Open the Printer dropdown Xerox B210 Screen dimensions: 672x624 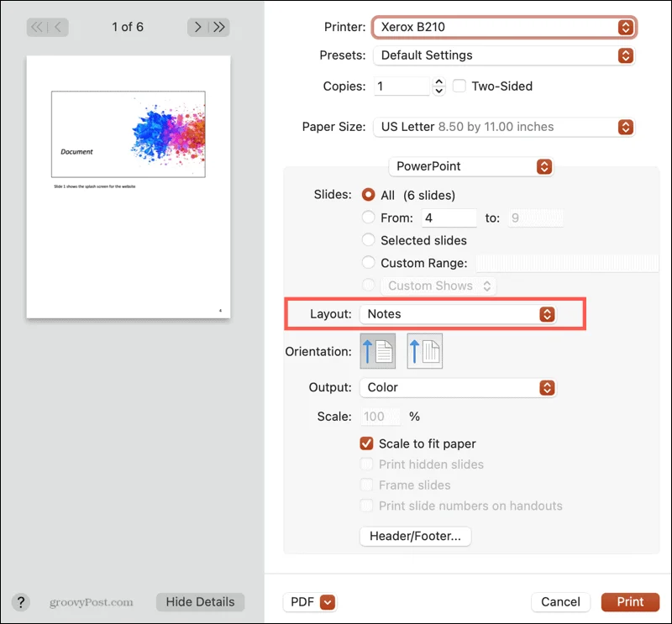tap(505, 27)
